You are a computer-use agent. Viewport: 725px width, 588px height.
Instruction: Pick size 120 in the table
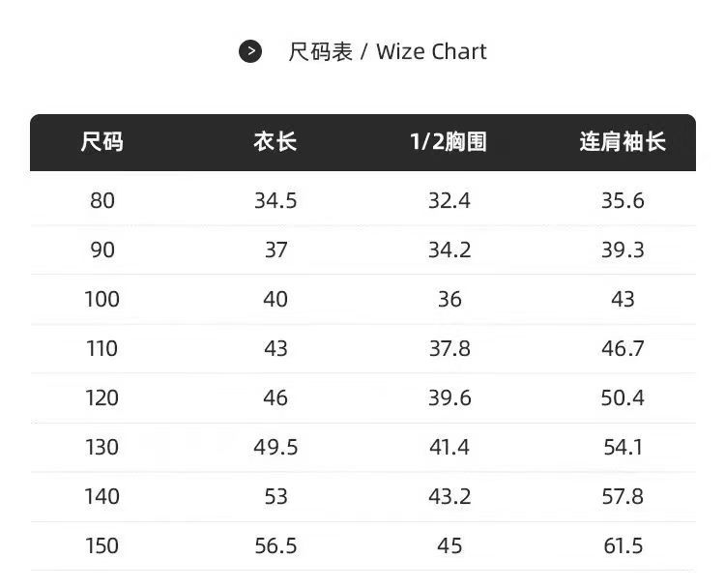click(x=101, y=398)
